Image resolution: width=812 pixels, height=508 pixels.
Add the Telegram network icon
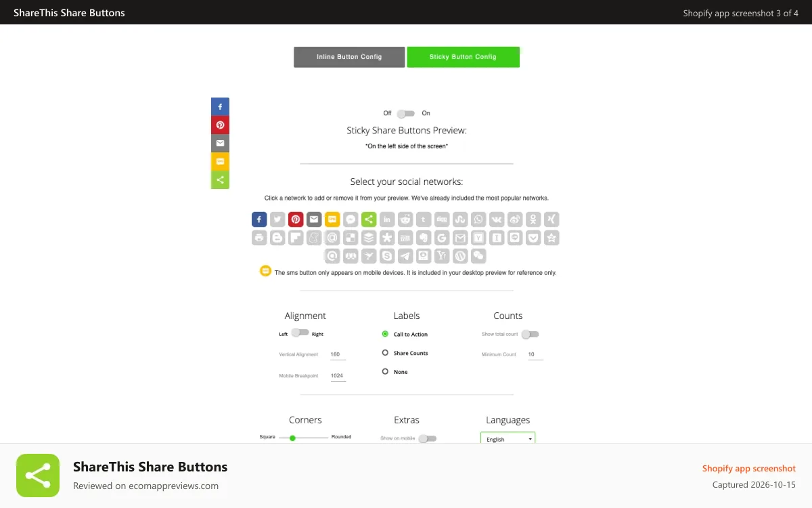click(405, 256)
